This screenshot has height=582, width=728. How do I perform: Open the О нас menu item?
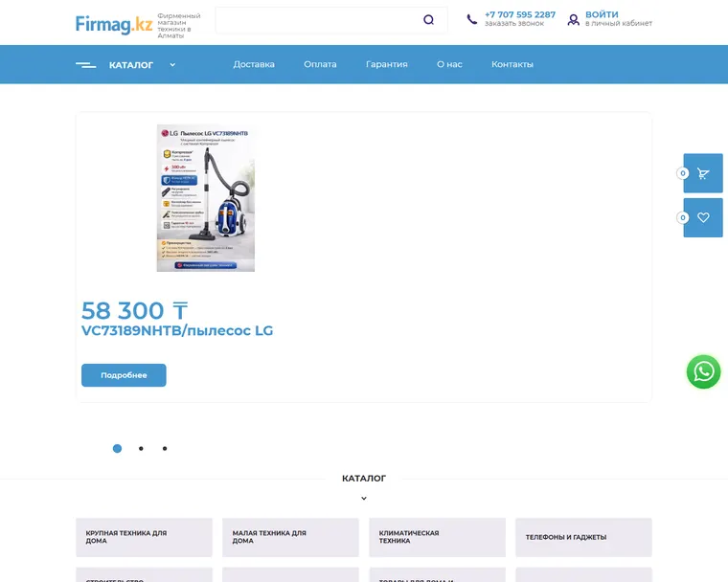pyautogui.click(x=449, y=64)
